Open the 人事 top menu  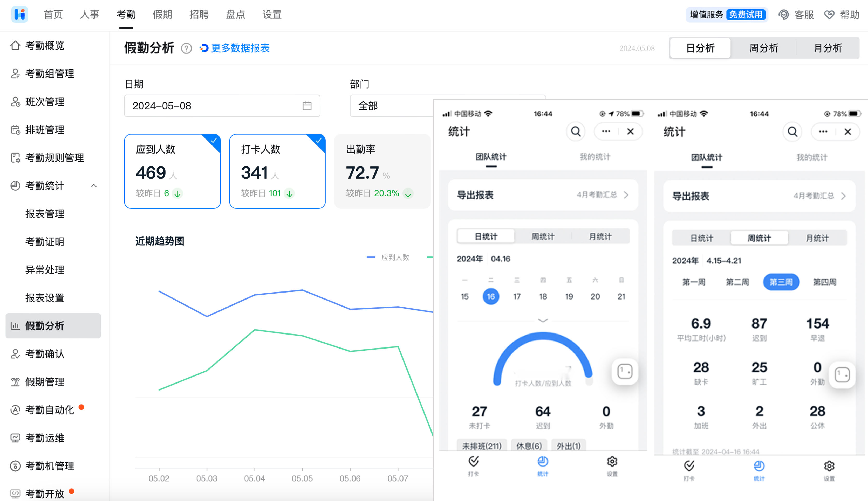[90, 15]
